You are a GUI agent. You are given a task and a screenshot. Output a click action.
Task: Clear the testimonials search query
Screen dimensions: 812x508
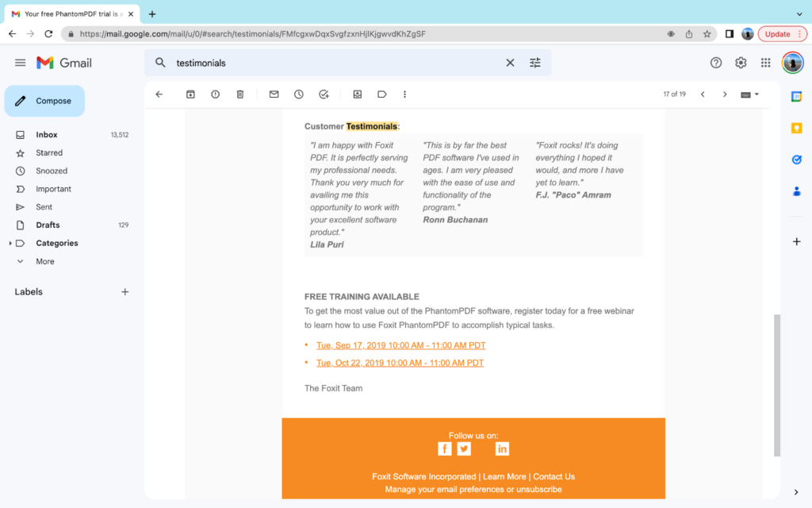[x=510, y=63]
